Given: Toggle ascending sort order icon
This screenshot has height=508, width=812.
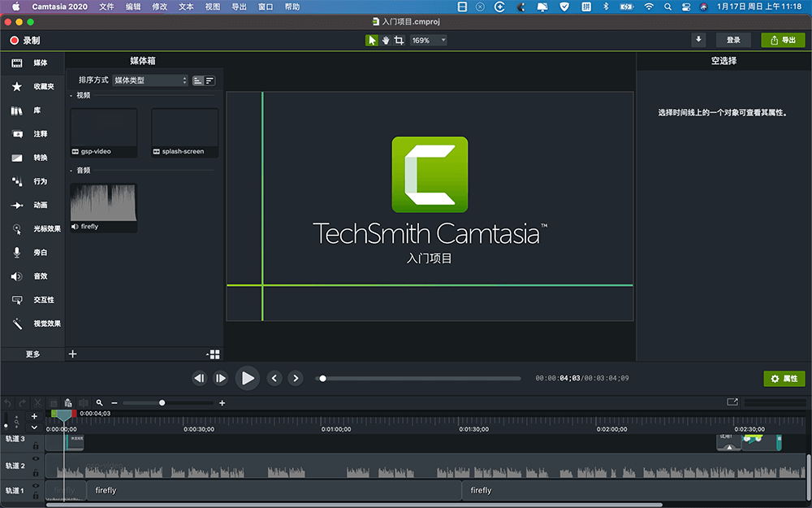Looking at the screenshot, I should point(198,80).
